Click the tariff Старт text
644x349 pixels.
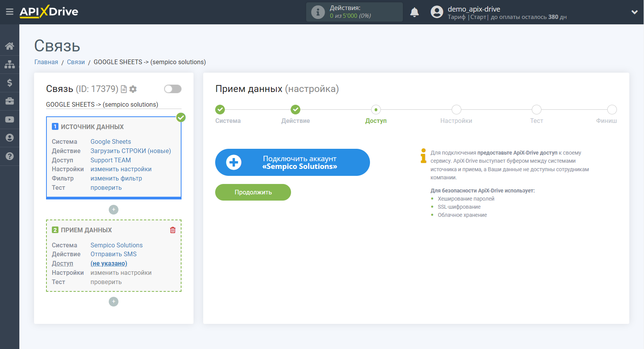pos(478,17)
